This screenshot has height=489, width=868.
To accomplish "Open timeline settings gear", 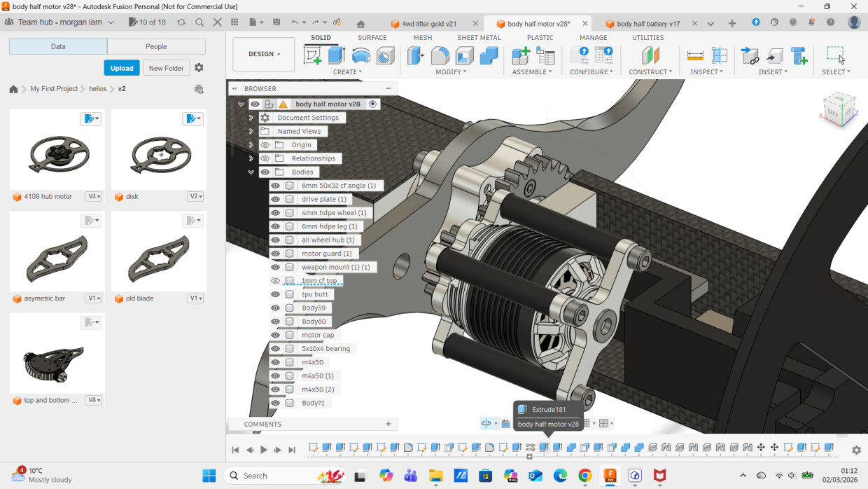I will click(856, 450).
